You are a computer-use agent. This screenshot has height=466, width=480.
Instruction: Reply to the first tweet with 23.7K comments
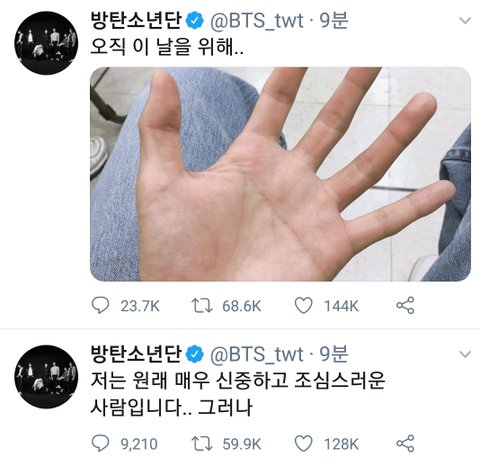(x=100, y=305)
